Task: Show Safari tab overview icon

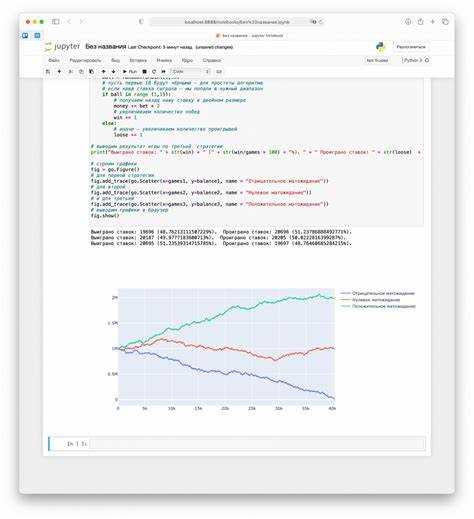Action: tap(445, 22)
